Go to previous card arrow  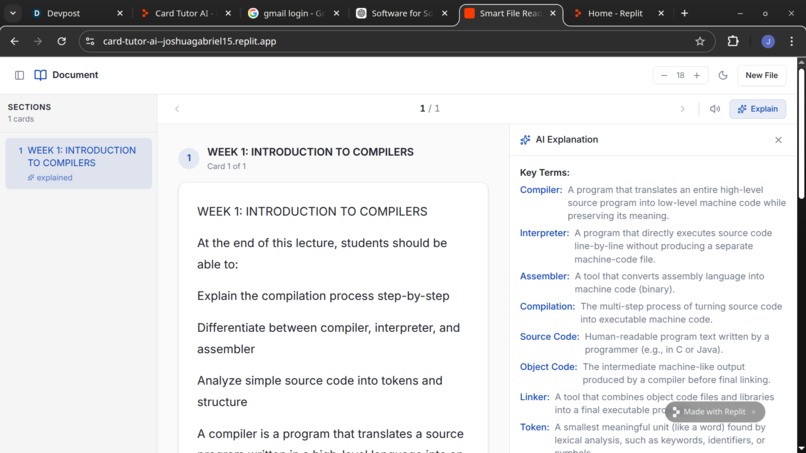[x=177, y=108]
